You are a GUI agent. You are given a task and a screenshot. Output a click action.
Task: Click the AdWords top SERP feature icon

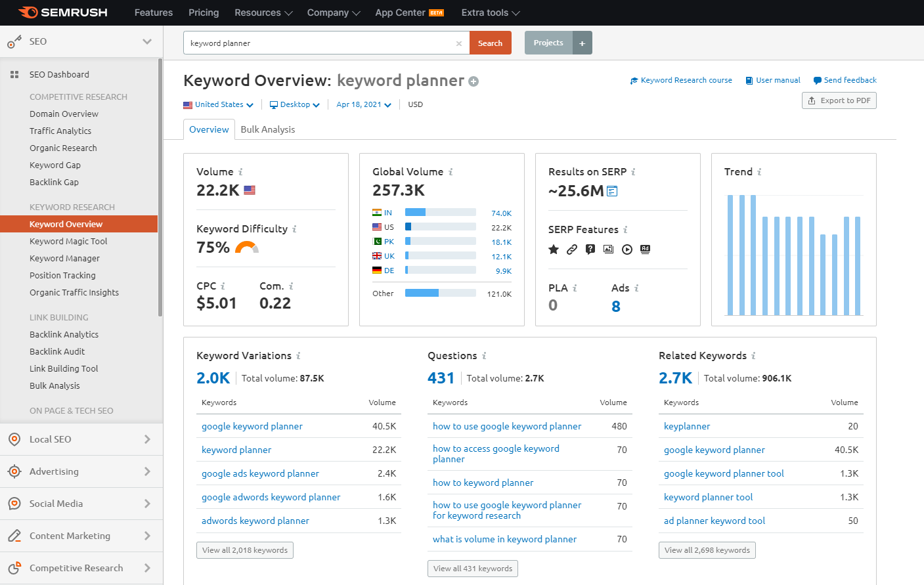(646, 249)
